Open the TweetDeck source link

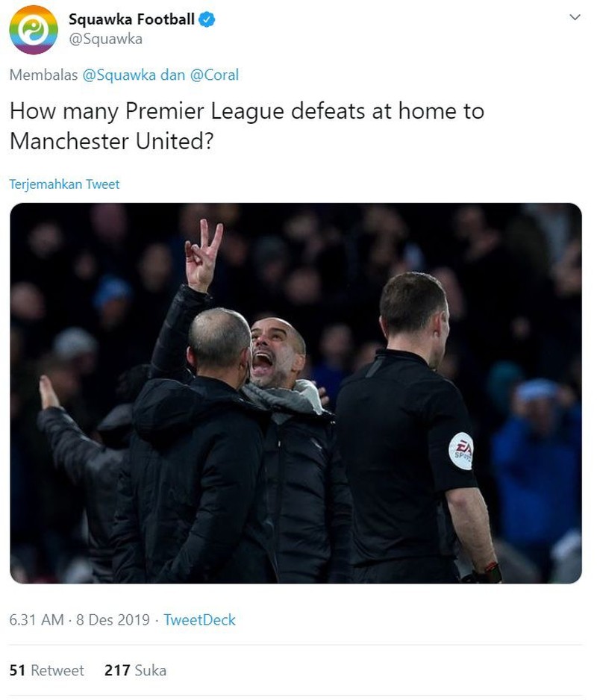(x=199, y=619)
